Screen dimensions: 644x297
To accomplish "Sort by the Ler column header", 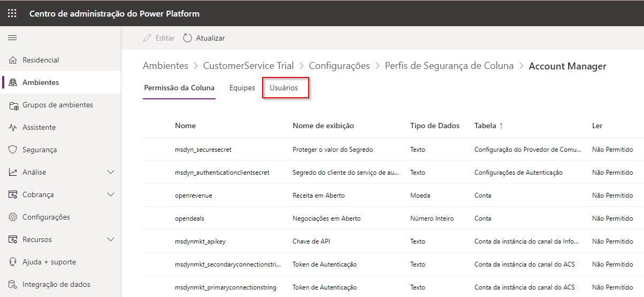I will [597, 126].
